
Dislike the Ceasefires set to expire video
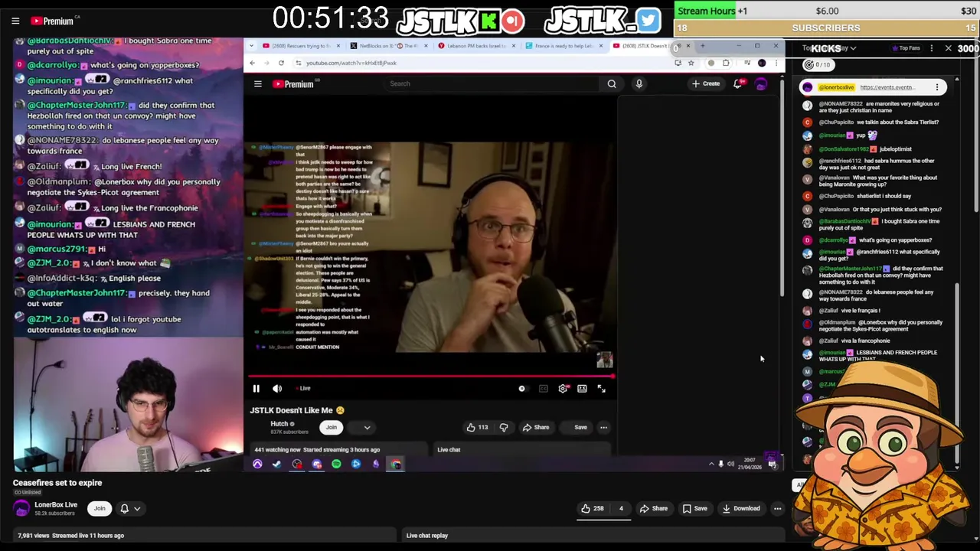point(621,508)
